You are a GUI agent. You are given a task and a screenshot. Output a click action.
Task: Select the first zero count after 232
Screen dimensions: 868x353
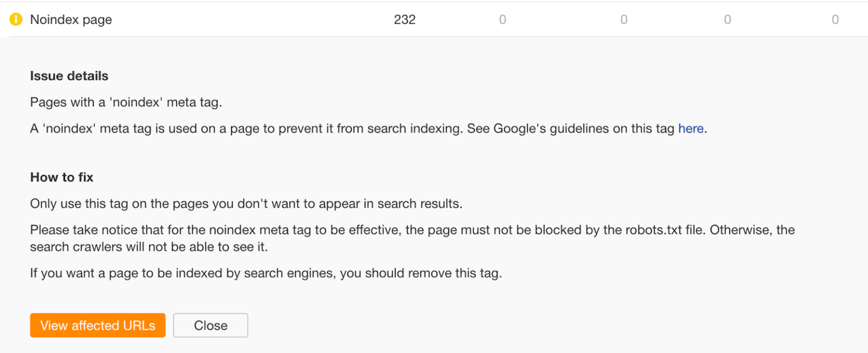(x=502, y=19)
